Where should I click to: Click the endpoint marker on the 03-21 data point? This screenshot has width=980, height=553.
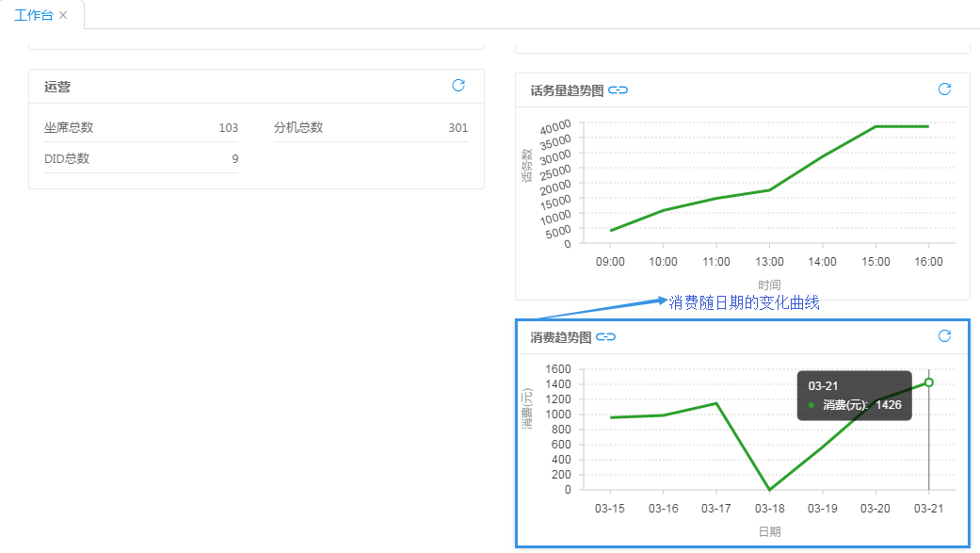click(928, 382)
